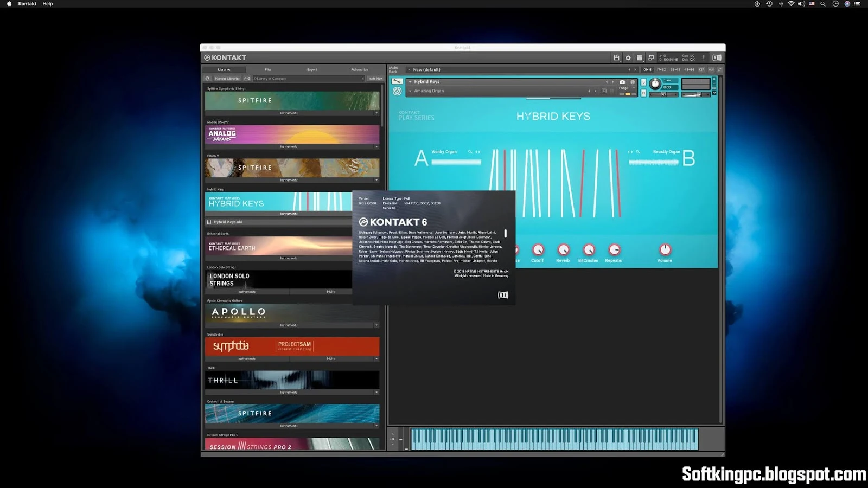Expand the Symphobia library options arrow
The height and width of the screenshot is (488, 868).
click(x=376, y=359)
